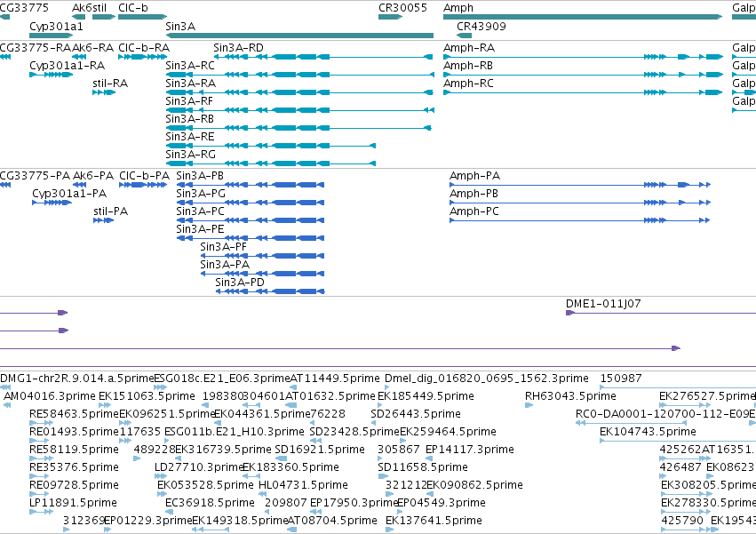Viewport: 756px width, 534px height.
Task: Click EST AT08704.5prime
Action: pyautogui.click(x=291, y=530)
